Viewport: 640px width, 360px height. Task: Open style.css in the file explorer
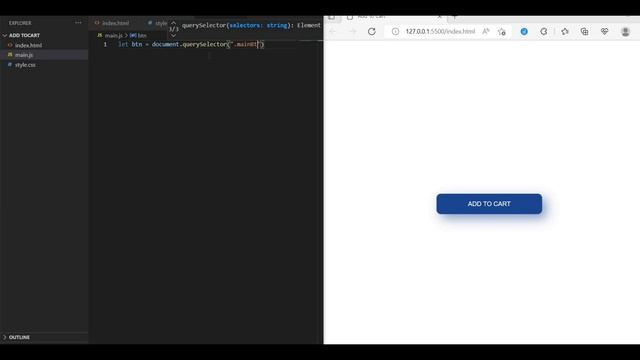click(25, 65)
